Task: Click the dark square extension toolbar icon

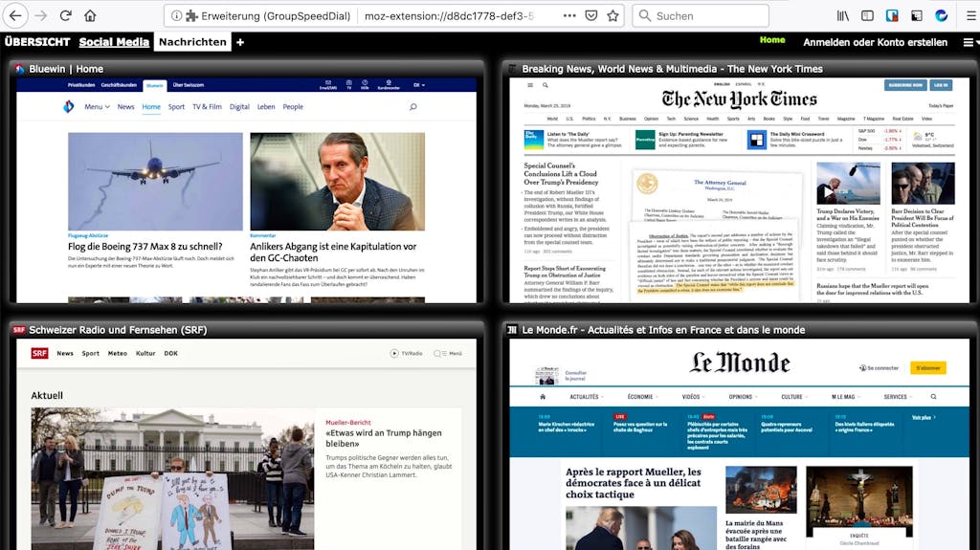Action: coord(916,15)
